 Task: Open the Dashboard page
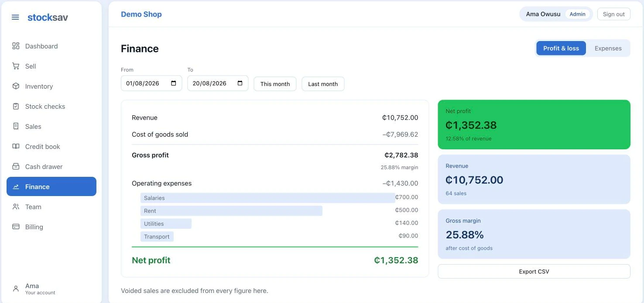(x=51, y=46)
